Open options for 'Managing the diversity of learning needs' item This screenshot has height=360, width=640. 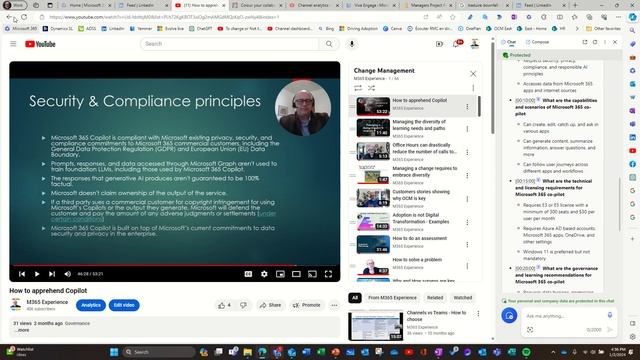tap(467, 129)
